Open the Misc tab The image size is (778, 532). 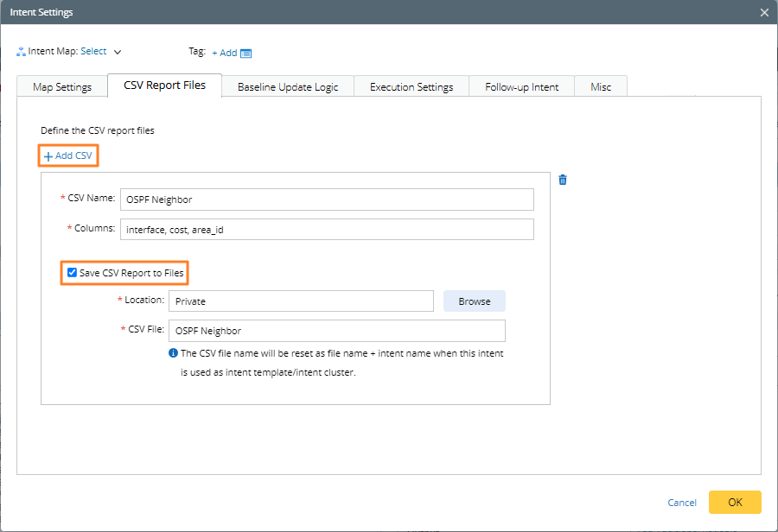pyautogui.click(x=601, y=87)
